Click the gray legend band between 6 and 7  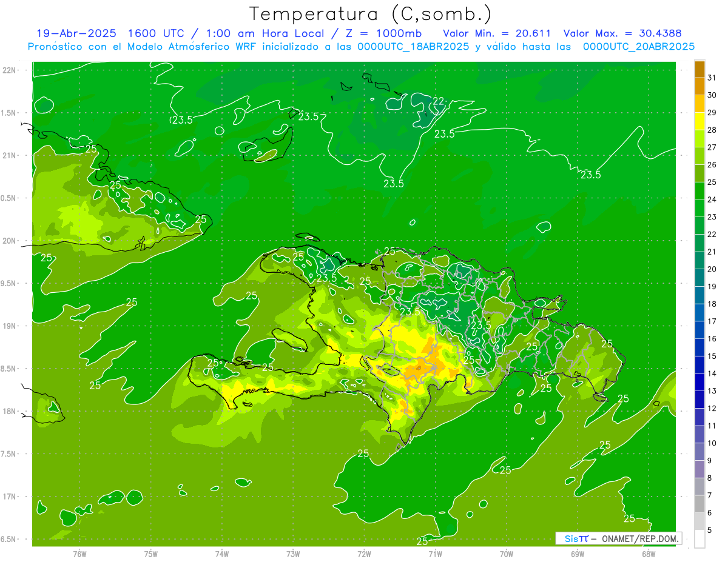coord(699,504)
